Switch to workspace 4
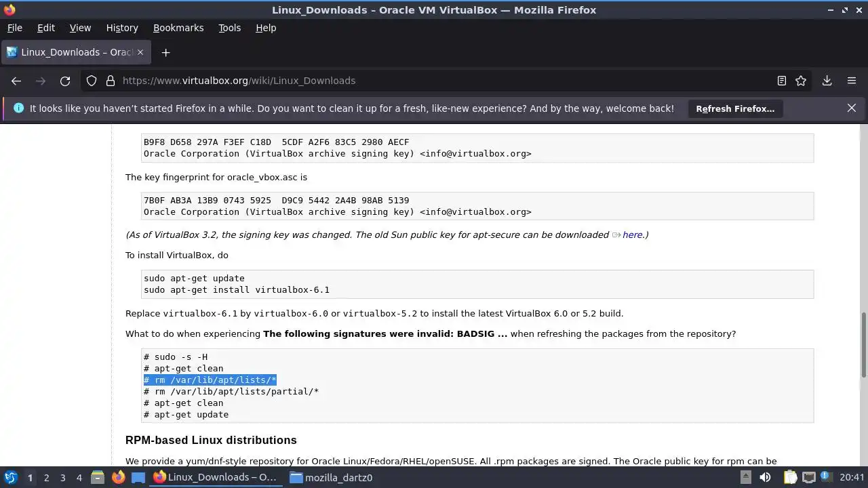The image size is (868, 488). point(79,478)
